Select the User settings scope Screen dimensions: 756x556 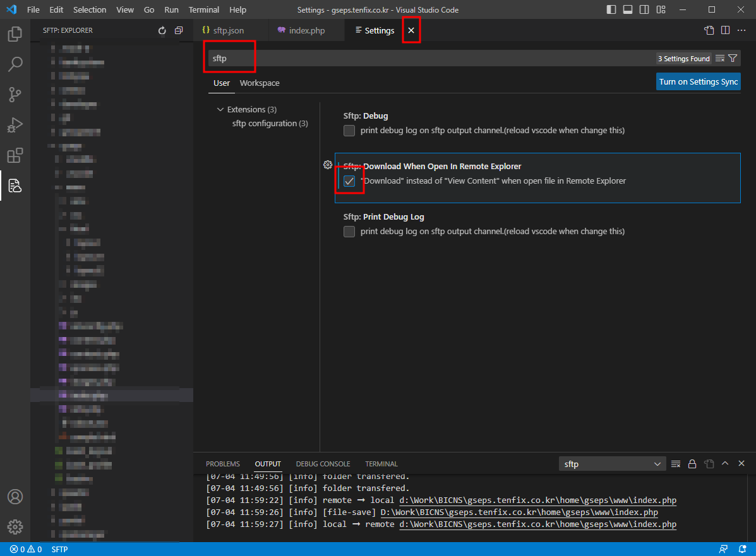point(221,83)
